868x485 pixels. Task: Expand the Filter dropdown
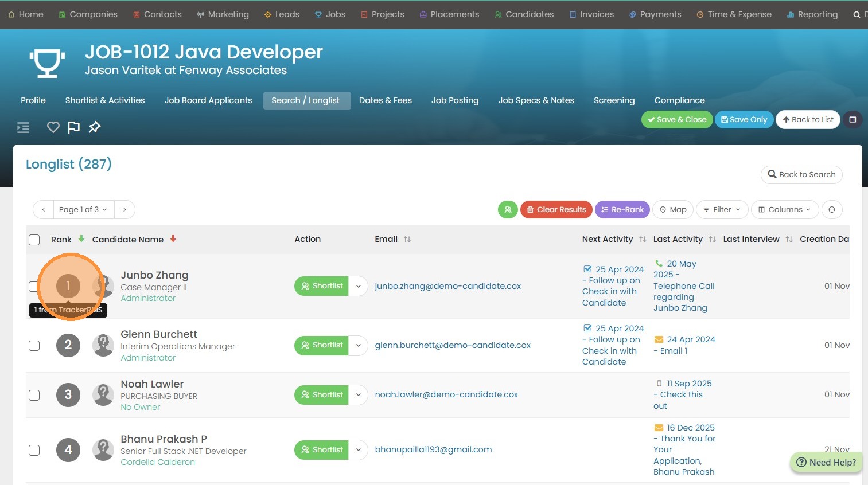pos(722,210)
